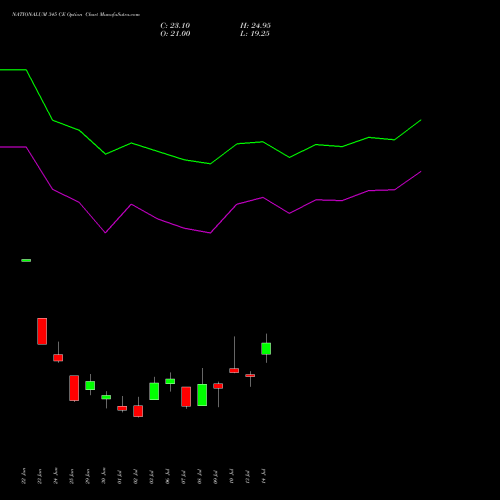Image resolution: width=500 pixels, height=500 pixels.
Task: Click the '24 Jun' date label
Action: pyautogui.click(x=55, y=476)
